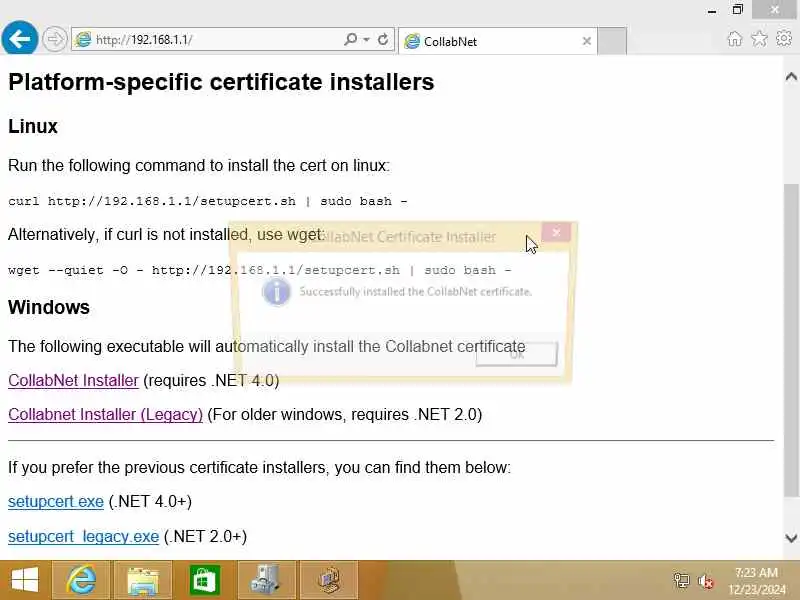Click the Windows heading

click(x=49, y=307)
